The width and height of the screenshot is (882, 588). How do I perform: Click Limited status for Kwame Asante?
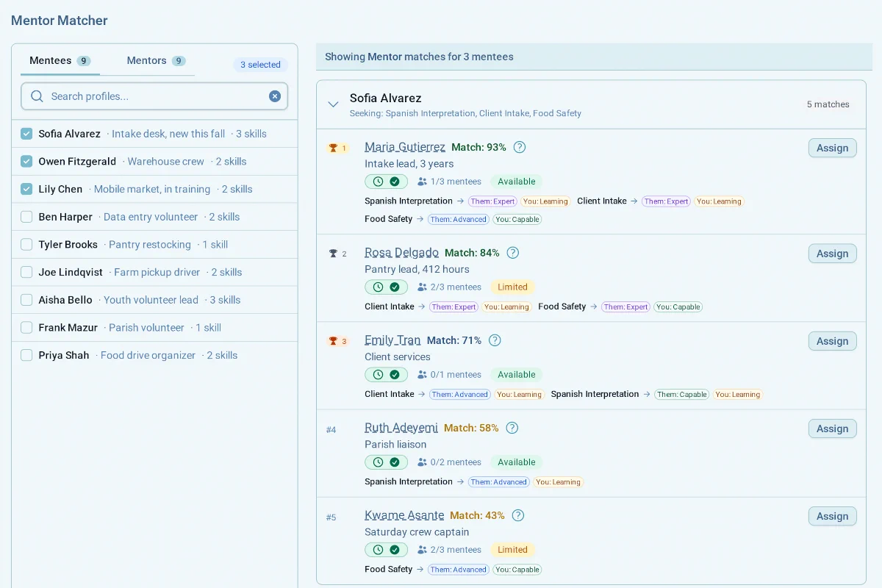(x=512, y=550)
